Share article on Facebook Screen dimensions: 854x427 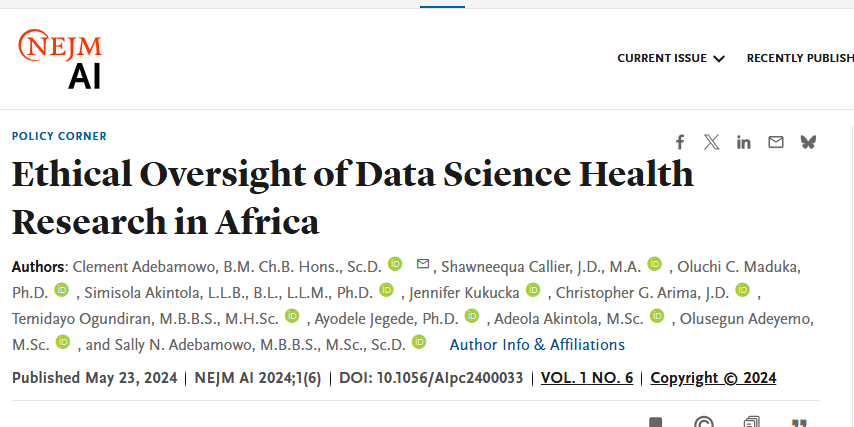click(x=680, y=142)
